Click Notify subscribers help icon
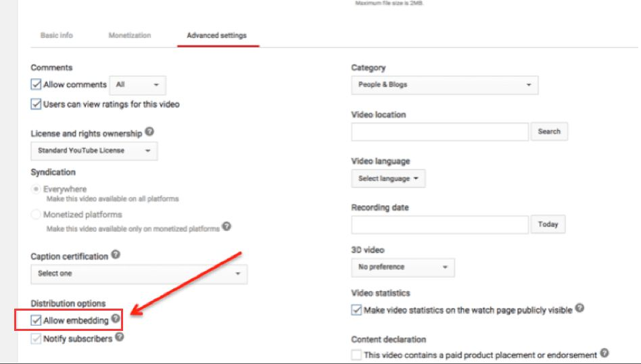641x364 pixels. tap(120, 338)
